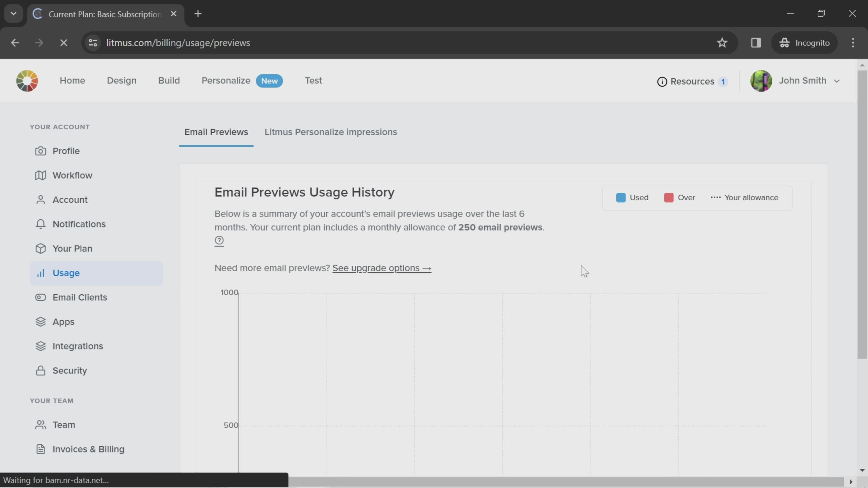Click the Profile sidebar icon
Screen dimensions: 868x488
(40, 151)
